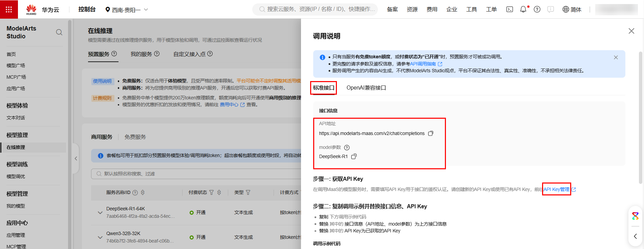Open MCP广场 in the sidebar

pos(16,77)
